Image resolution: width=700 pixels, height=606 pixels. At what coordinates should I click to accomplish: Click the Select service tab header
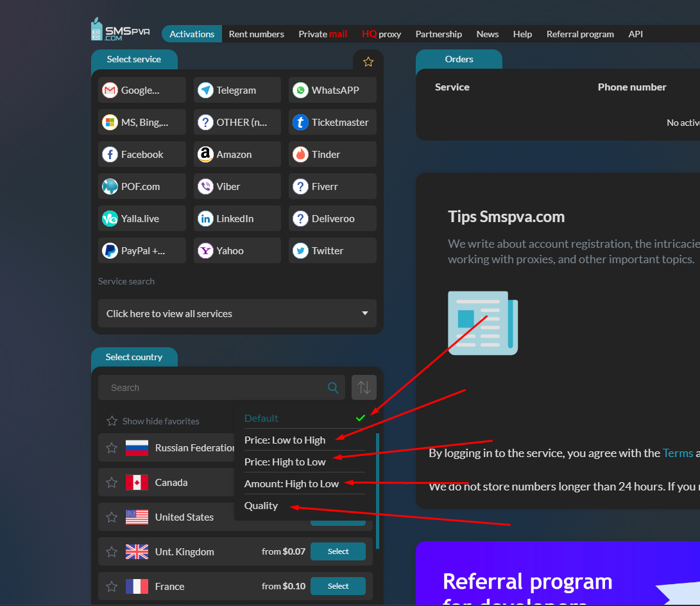point(134,60)
